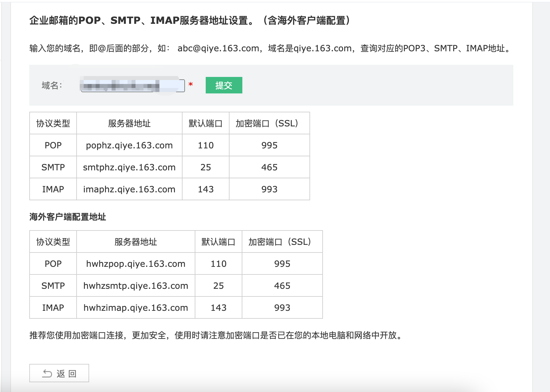This screenshot has width=550, height=392.
Task: Click port 465 in first table SMTP row
Action: click(270, 167)
